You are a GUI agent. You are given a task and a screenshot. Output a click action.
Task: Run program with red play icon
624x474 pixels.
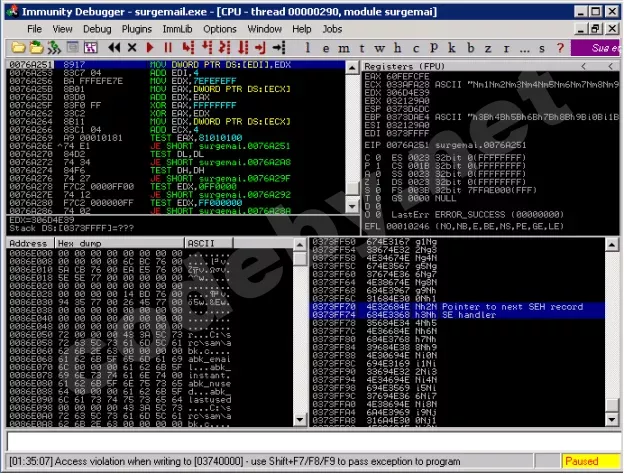(x=150, y=48)
